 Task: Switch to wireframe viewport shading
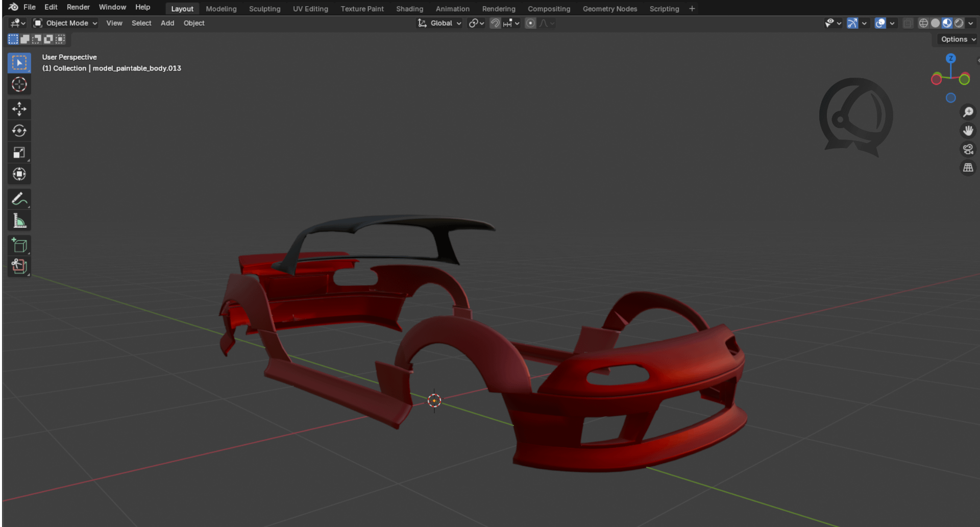[x=923, y=23]
